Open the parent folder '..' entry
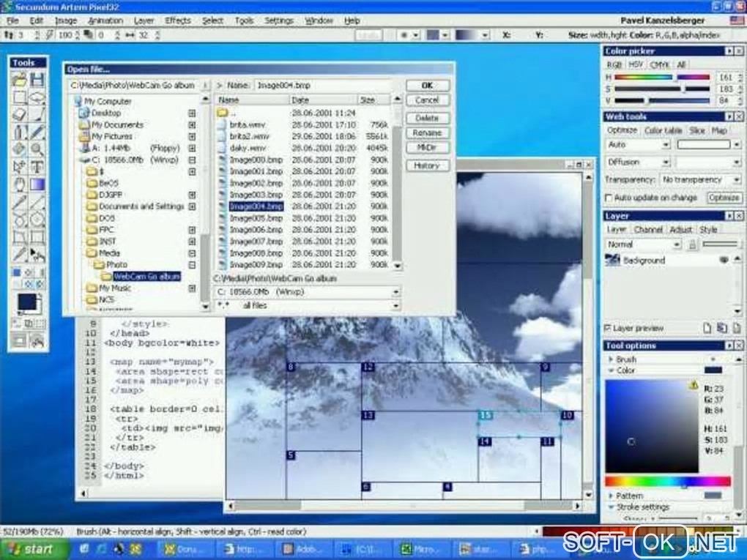Image resolution: width=747 pixels, height=560 pixels. coord(223,113)
